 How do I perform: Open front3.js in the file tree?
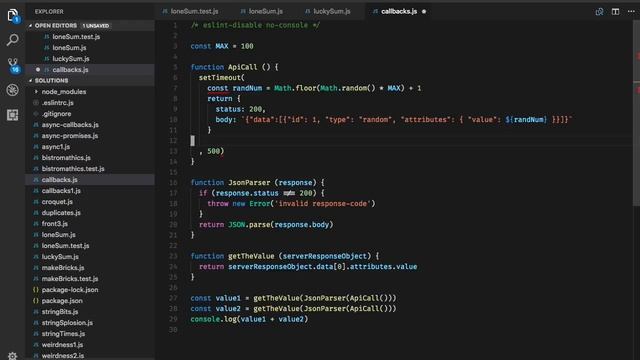tap(55, 224)
